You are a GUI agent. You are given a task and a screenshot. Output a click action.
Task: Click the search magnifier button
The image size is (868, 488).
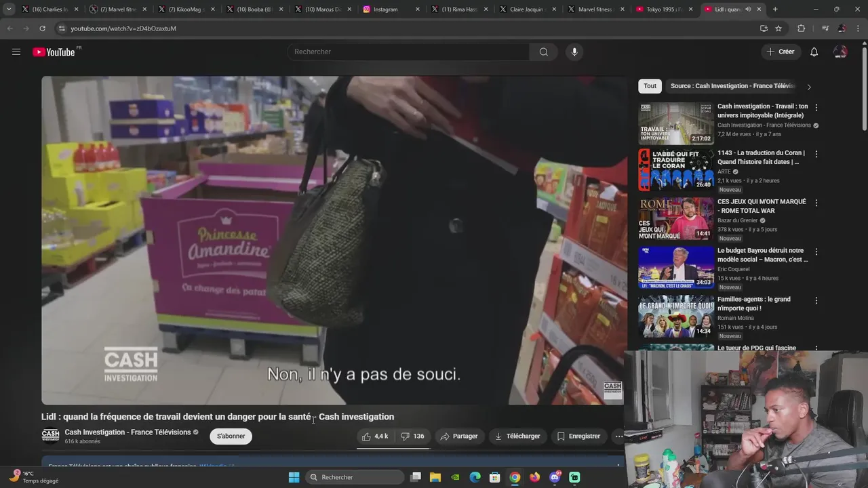click(543, 52)
